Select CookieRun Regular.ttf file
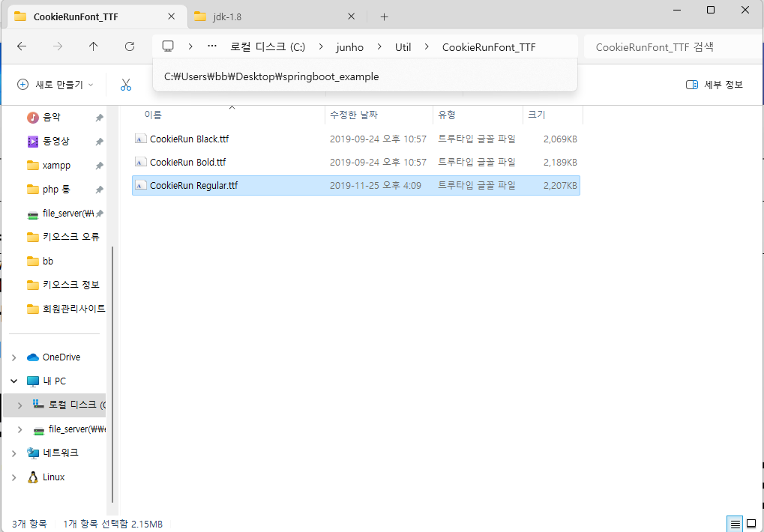This screenshot has width=764, height=532. 355,185
